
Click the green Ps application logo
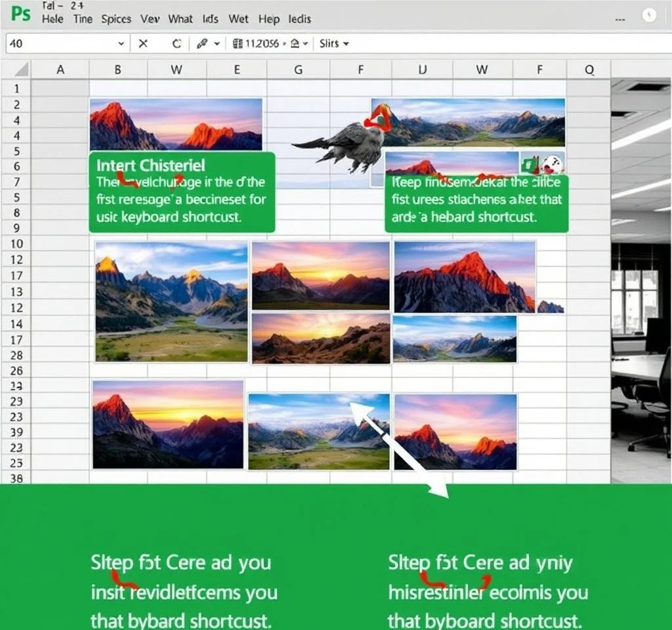tap(20, 13)
